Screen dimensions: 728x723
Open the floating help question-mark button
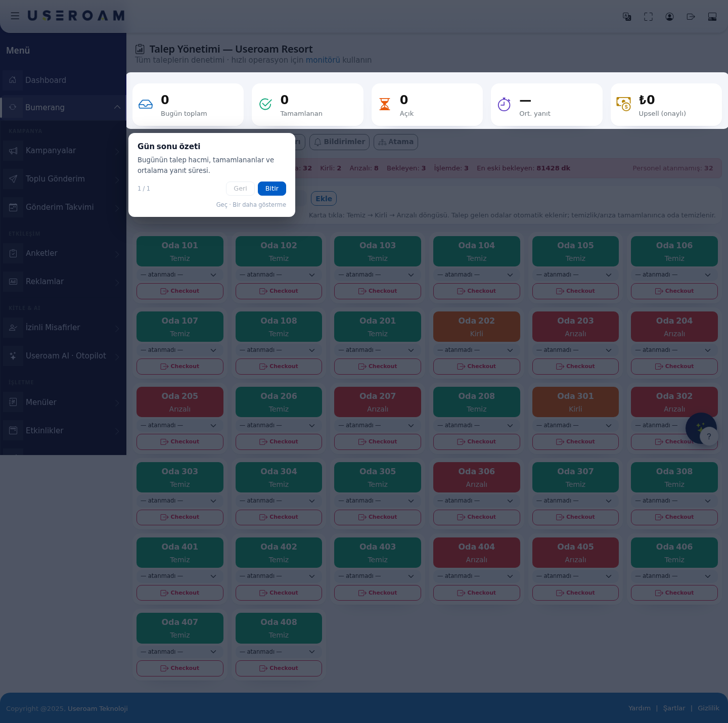point(709,436)
